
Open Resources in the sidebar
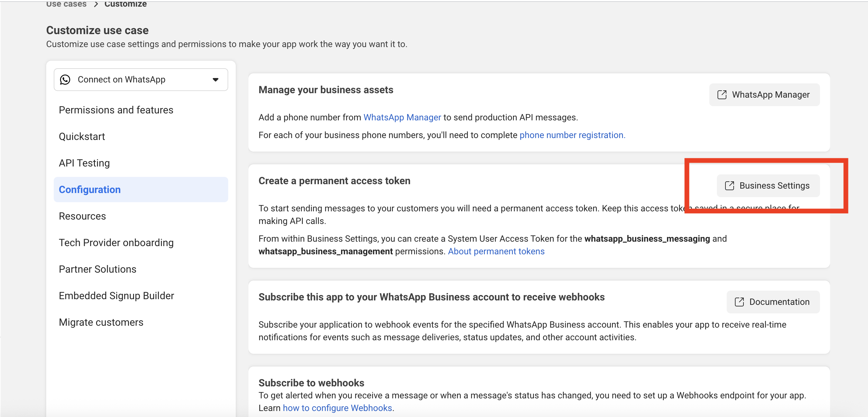[x=82, y=216]
